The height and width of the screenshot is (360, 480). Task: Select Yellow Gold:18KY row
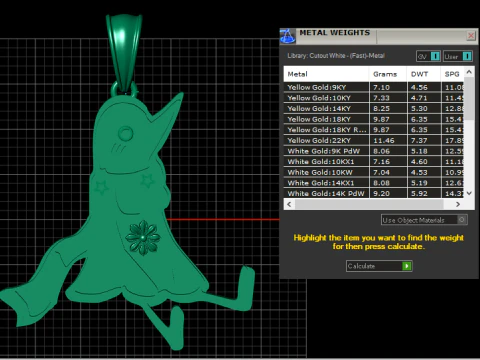click(374, 119)
